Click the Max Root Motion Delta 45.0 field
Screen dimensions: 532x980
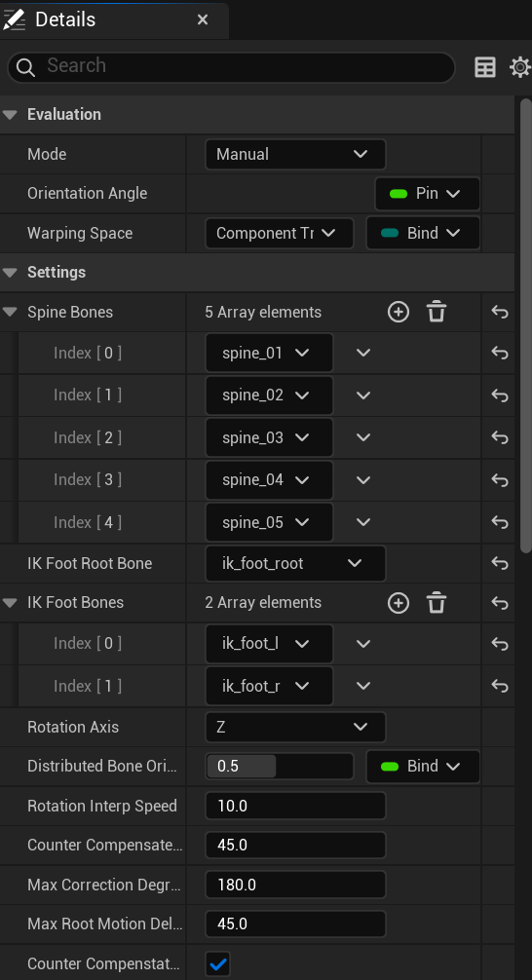[295, 924]
